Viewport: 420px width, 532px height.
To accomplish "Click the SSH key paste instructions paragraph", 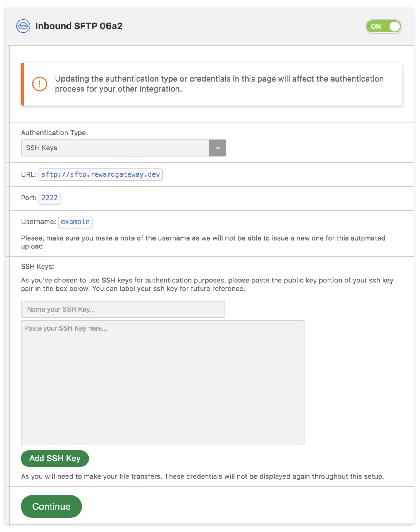I will pyautogui.click(x=207, y=284).
